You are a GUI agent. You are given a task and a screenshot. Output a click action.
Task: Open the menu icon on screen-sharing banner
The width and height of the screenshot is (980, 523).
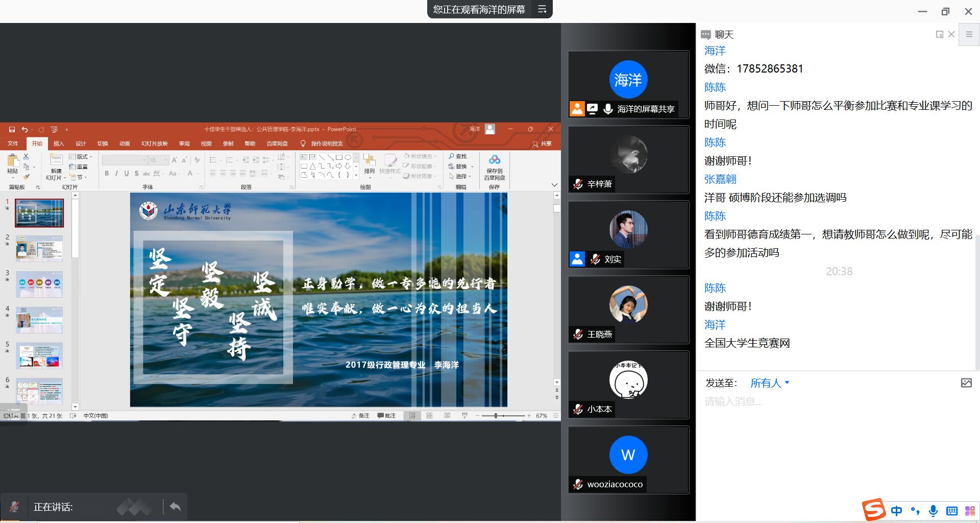(x=542, y=9)
